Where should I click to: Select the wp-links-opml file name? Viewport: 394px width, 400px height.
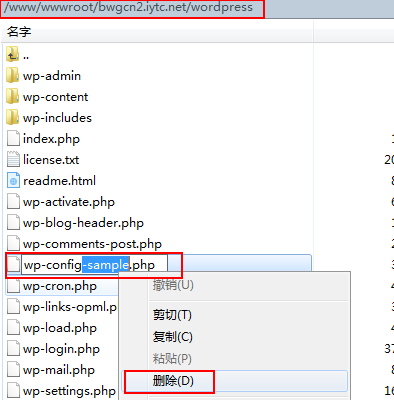[70, 307]
